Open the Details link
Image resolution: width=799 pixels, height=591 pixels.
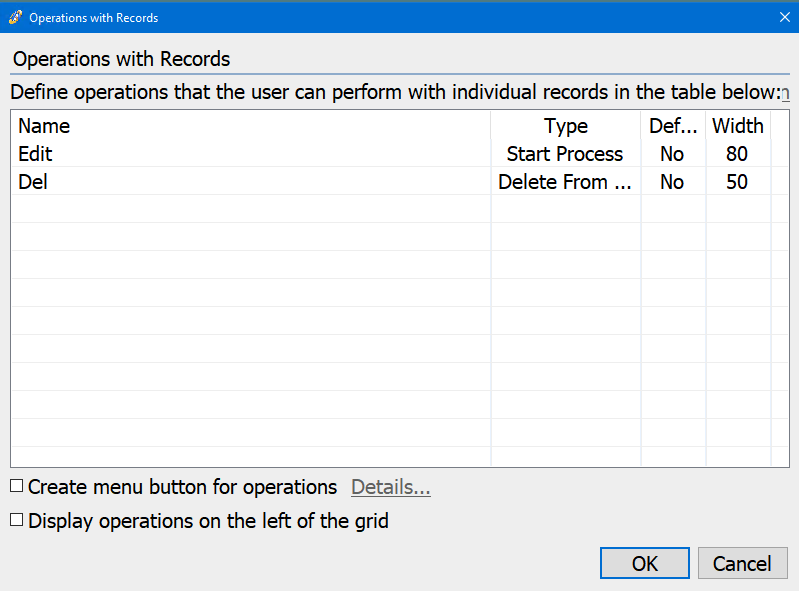(390, 487)
